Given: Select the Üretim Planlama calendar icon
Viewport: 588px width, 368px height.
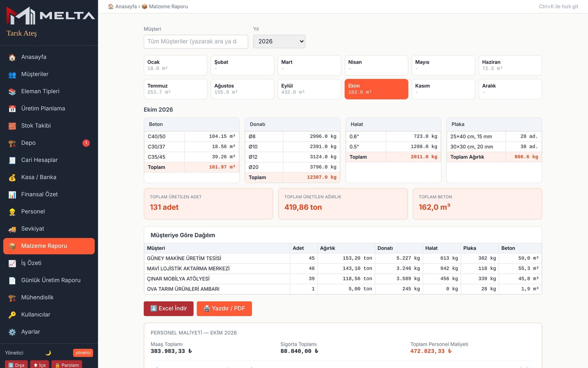Looking at the screenshot, I should point(12,109).
